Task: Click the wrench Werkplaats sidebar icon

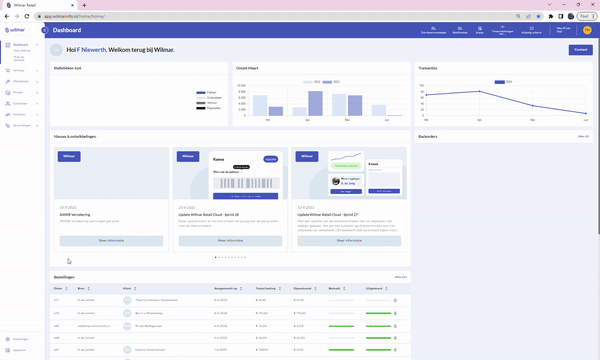Action: point(8,81)
